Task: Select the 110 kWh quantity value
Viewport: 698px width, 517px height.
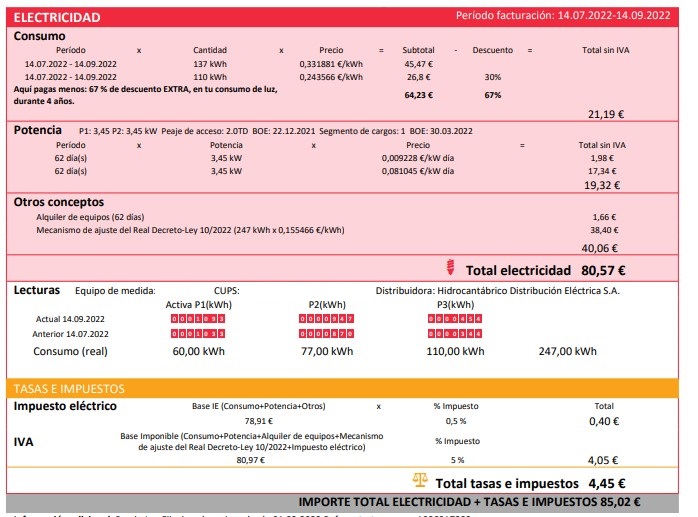Action: point(210,77)
